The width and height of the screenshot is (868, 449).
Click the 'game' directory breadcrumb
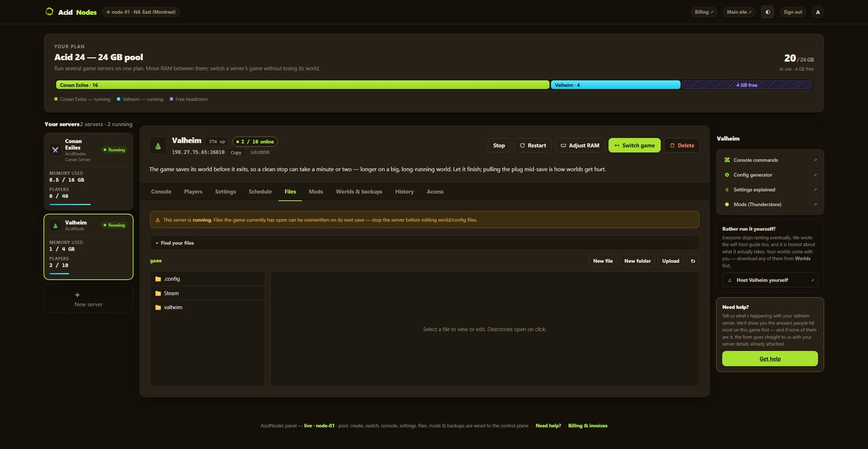coord(156,261)
